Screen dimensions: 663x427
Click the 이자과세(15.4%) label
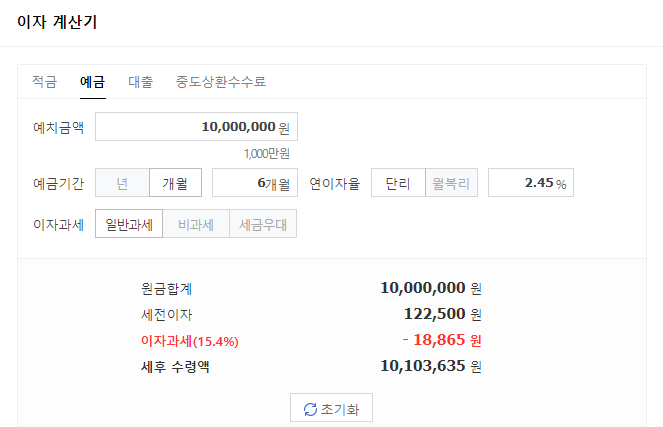[190, 341]
